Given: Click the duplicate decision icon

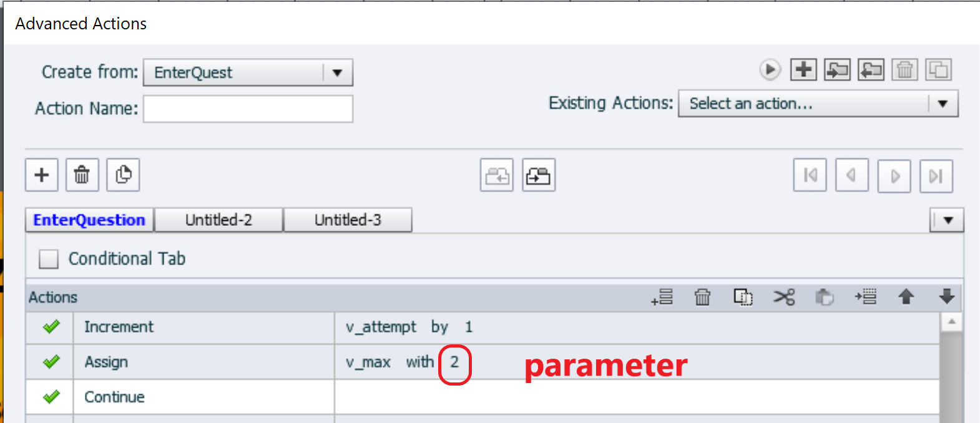Looking at the screenshot, I should pos(123,175).
